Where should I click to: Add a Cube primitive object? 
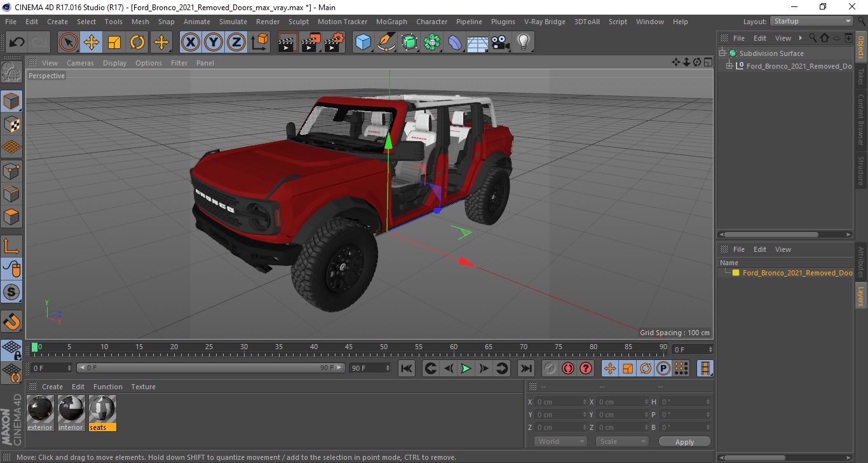pyautogui.click(x=363, y=43)
